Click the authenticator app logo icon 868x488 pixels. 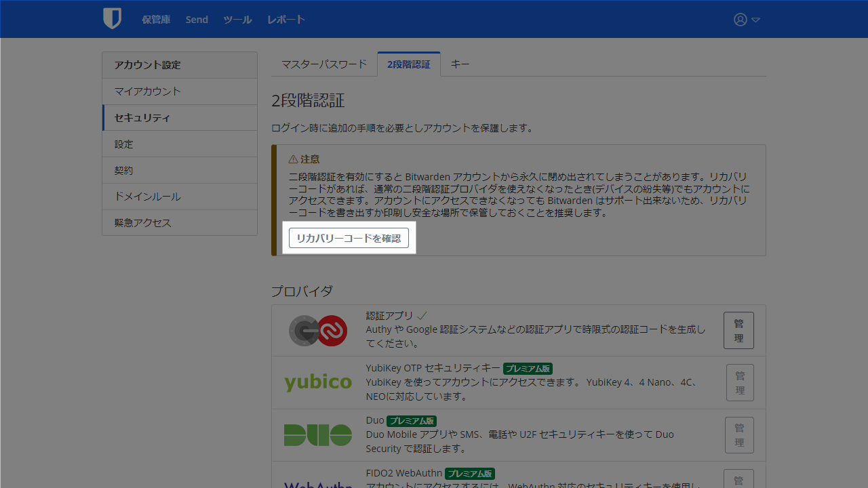318,331
